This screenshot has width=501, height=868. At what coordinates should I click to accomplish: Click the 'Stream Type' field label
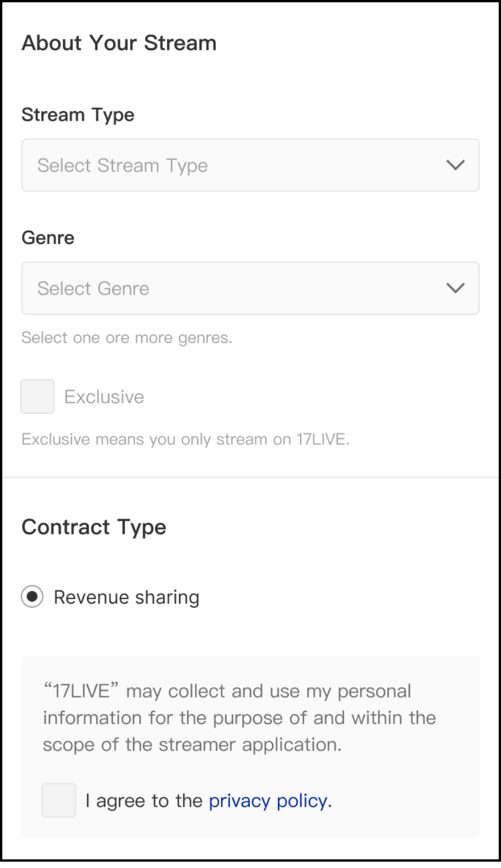78,115
